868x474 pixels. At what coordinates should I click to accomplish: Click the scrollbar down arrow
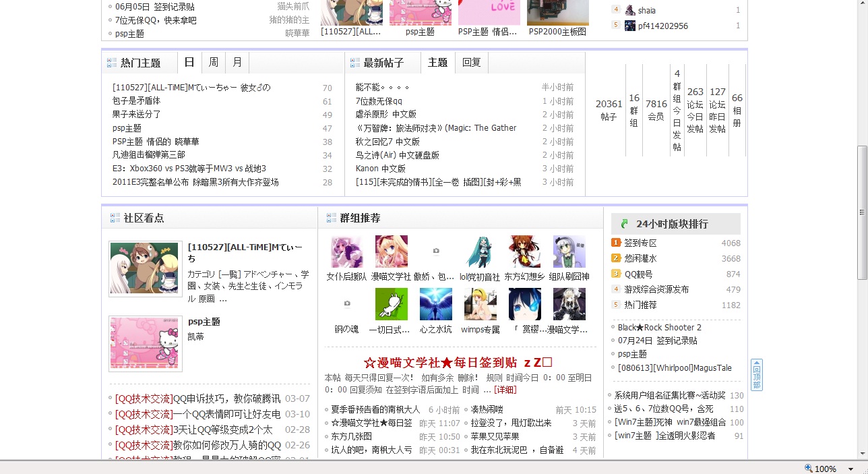click(x=862, y=454)
